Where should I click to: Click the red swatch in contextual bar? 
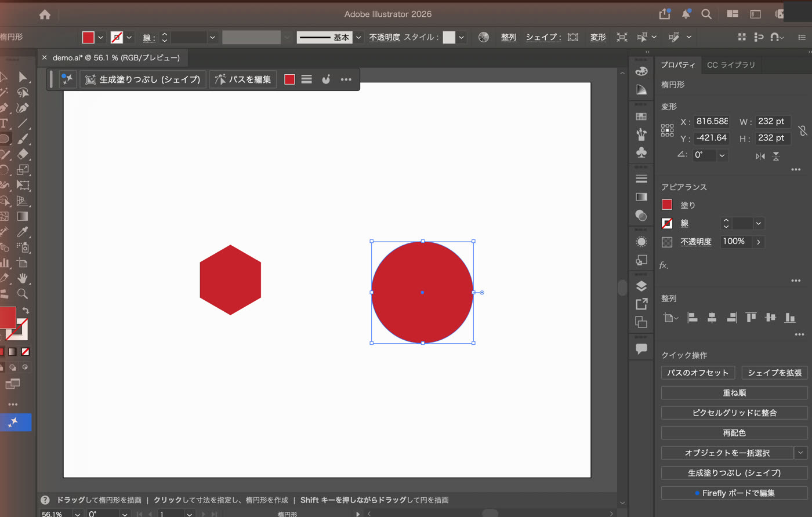289,79
